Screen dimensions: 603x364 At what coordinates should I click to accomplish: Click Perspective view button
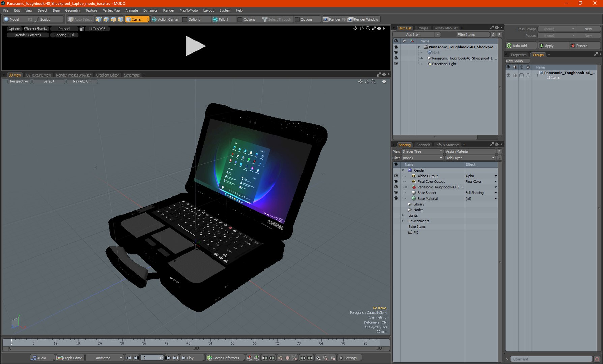(x=19, y=81)
